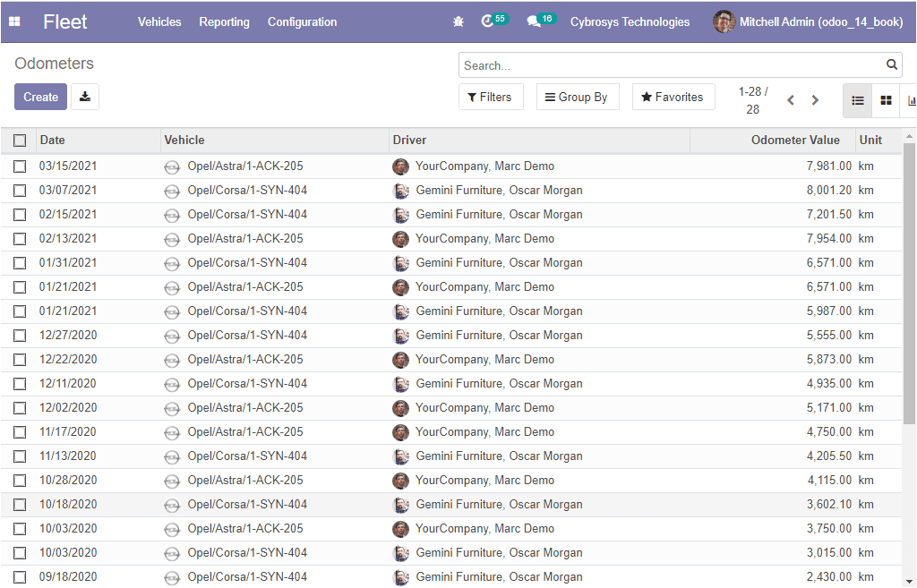Select checkbox for 03/15/2021 record

click(20, 166)
